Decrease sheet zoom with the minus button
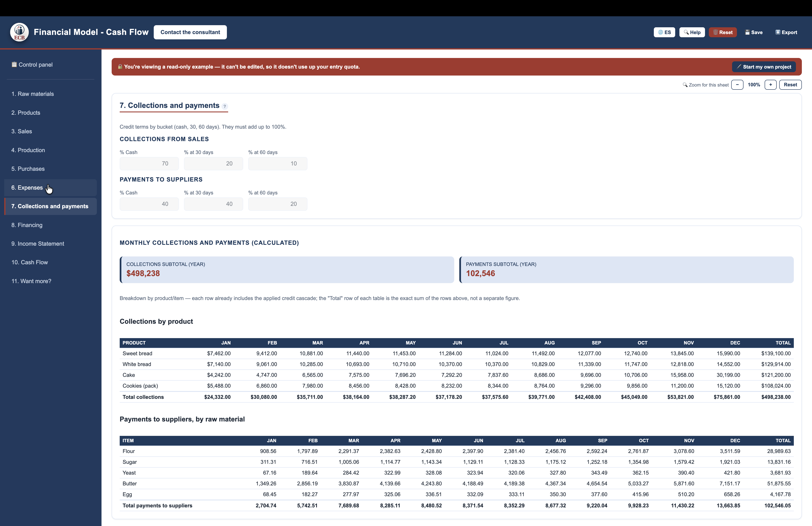 click(x=737, y=85)
